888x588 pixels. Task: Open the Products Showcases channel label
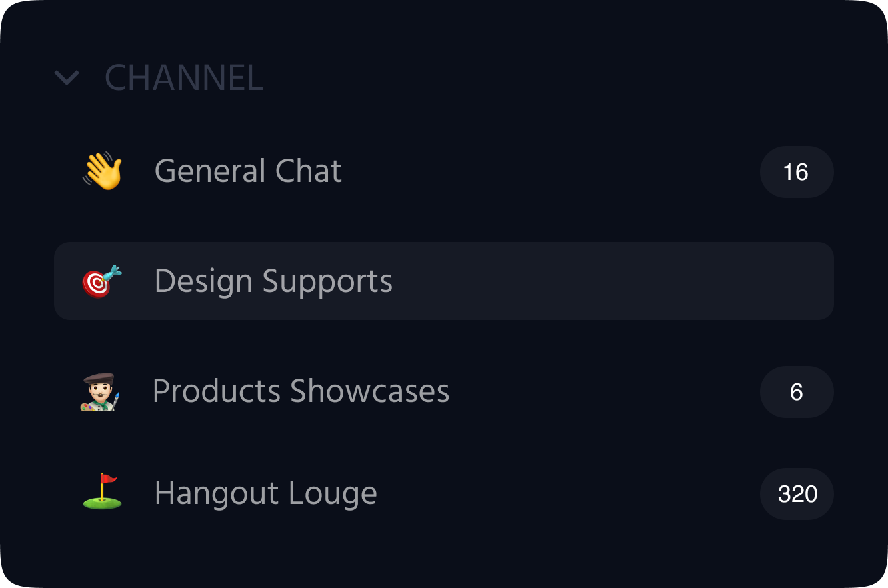click(301, 391)
